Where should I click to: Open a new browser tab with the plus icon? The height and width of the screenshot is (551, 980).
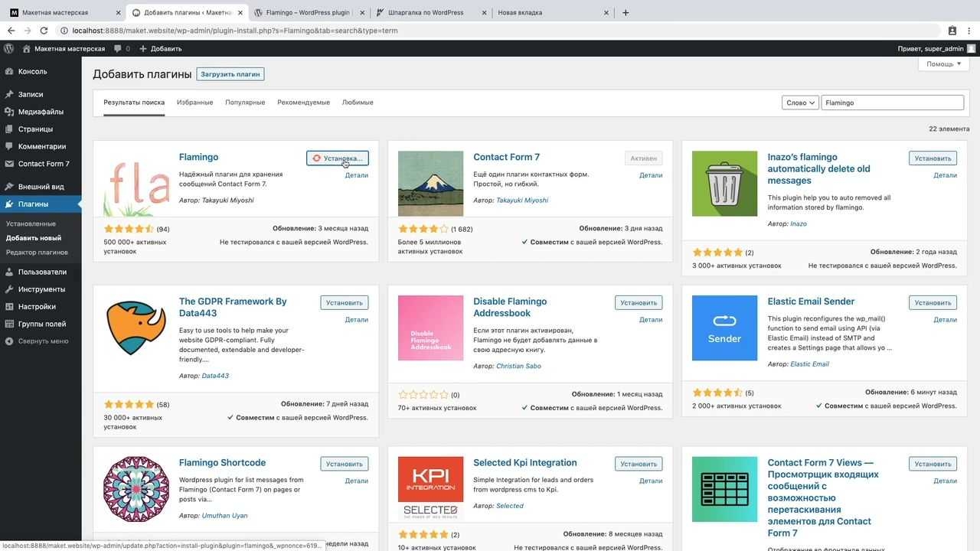(x=626, y=12)
